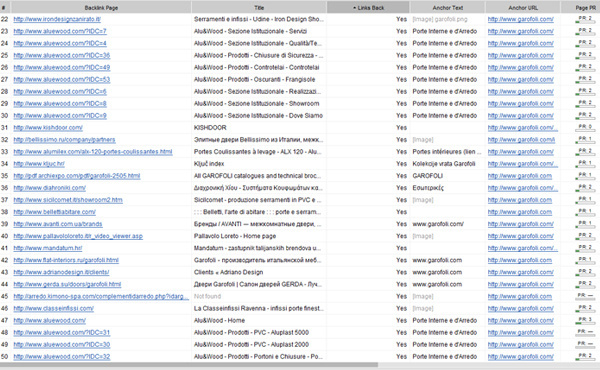This screenshot has height=370, width=600.
Task: Select the 'Alu&Wood - Home' title cell
Action: click(219, 321)
